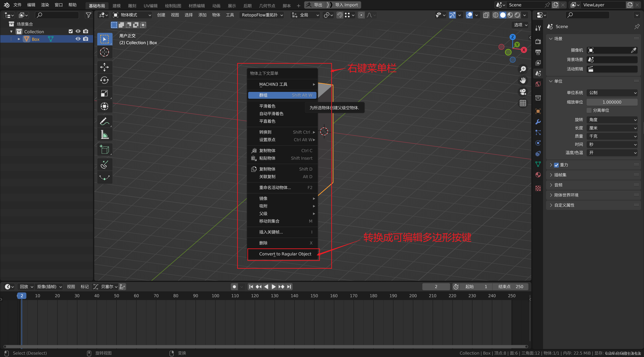
Task: Hide Collection in viewport eye icon
Action: pyautogui.click(x=78, y=32)
